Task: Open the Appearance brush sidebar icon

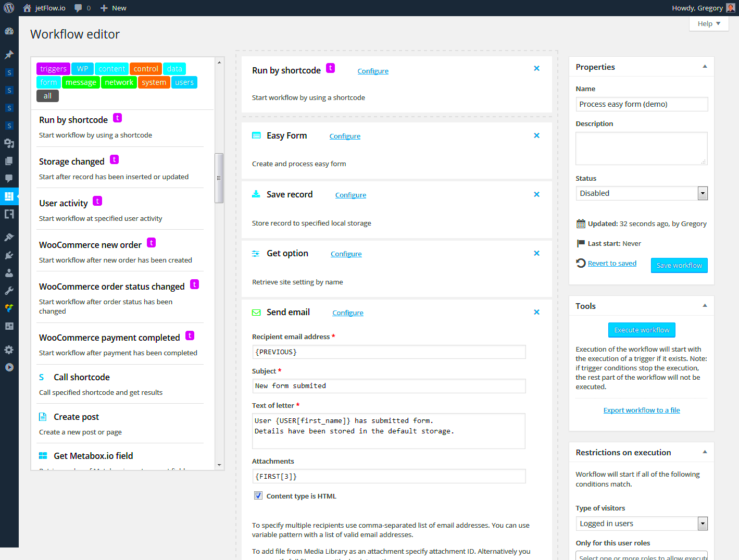Action: (9, 238)
